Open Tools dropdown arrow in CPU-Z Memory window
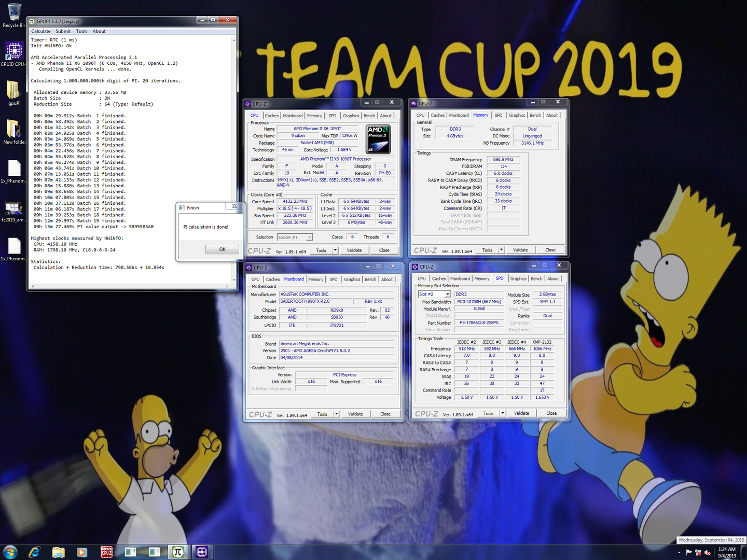 501,250
